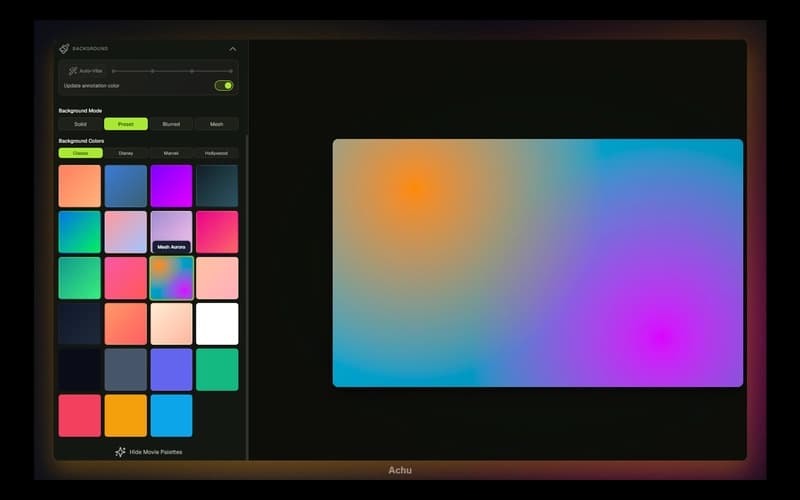Click the panel's vertical scrollbar
Image resolution: width=800 pixels, height=500 pixels.
pos(247,297)
